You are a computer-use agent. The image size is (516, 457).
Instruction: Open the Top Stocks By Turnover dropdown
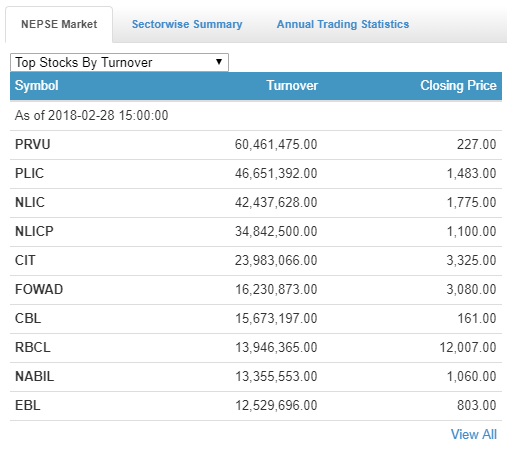point(119,62)
